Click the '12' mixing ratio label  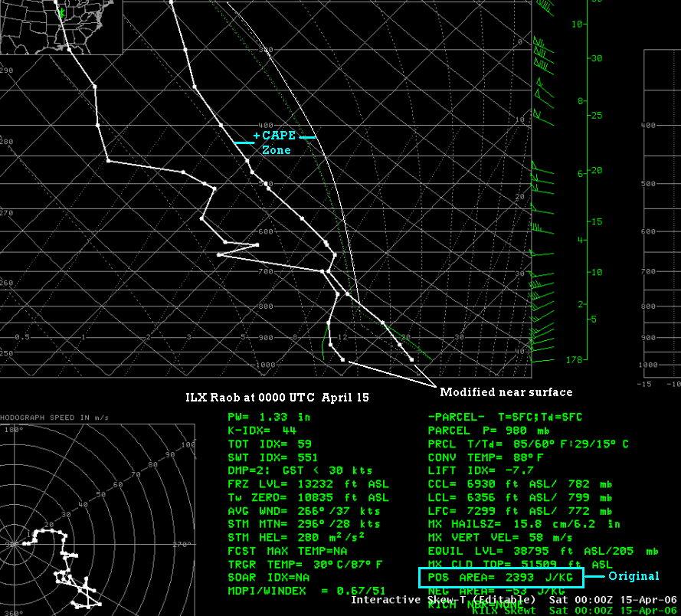342,337
